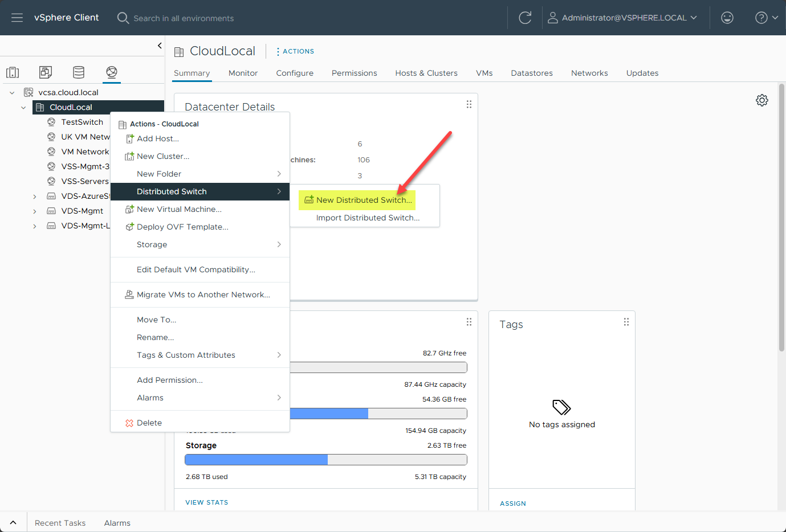The image size is (786, 532).
Task: Expand the VDS-AzureS switch node
Action: coord(35,197)
